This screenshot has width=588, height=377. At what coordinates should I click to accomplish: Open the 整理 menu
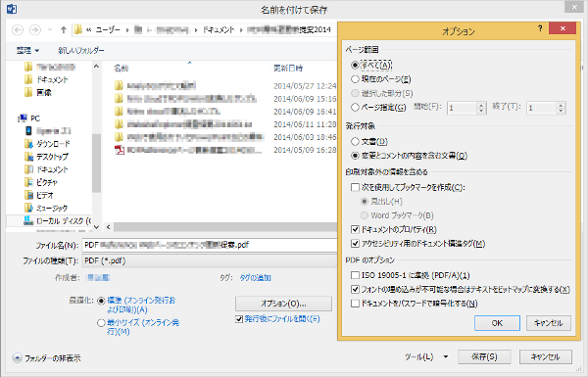[x=27, y=50]
